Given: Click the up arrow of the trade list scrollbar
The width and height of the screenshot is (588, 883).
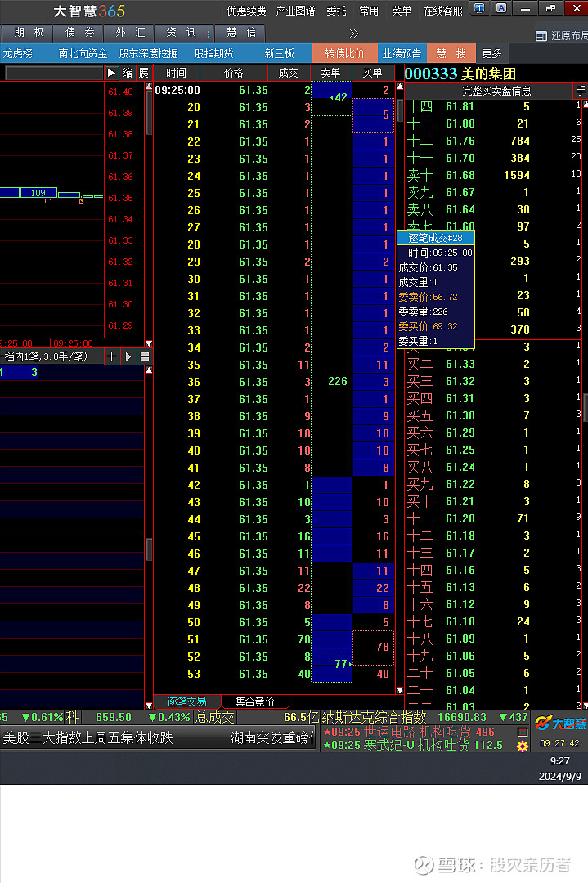Looking at the screenshot, I should (400, 87).
